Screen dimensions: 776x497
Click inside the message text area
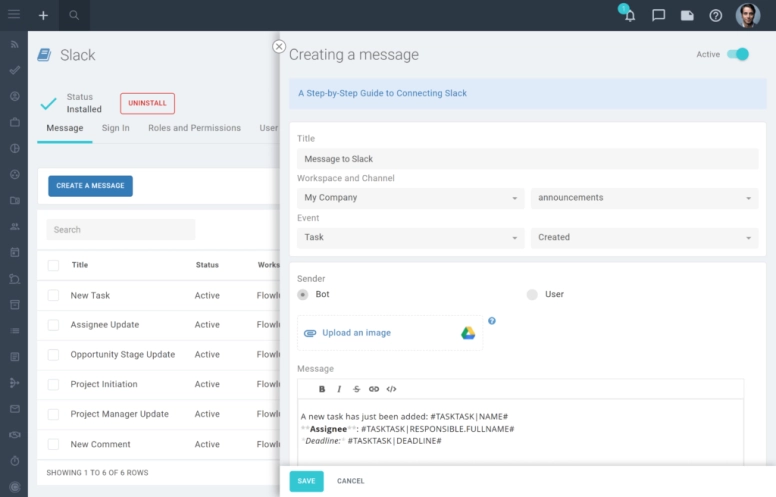[521, 432]
